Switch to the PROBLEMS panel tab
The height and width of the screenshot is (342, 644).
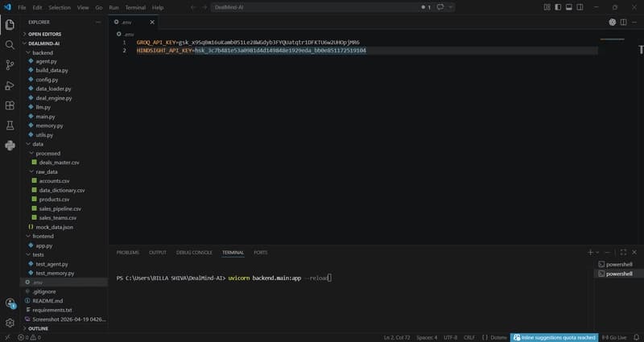pyautogui.click(x=127, y=252)
